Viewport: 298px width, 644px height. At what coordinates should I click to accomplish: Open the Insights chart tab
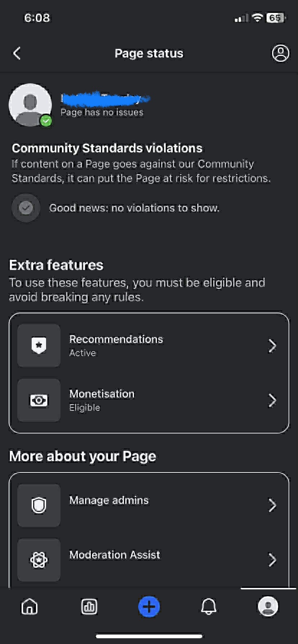point(89,607)
